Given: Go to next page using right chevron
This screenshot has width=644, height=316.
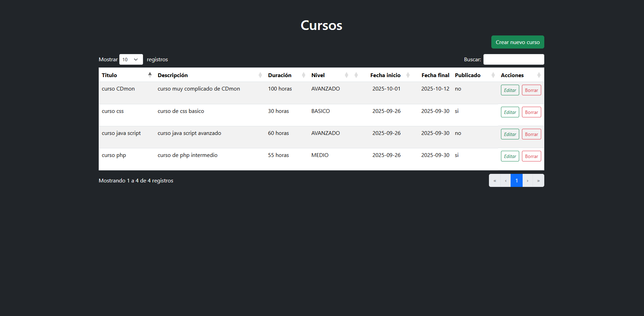Looking at the screenshot, I should pos(527,181).
